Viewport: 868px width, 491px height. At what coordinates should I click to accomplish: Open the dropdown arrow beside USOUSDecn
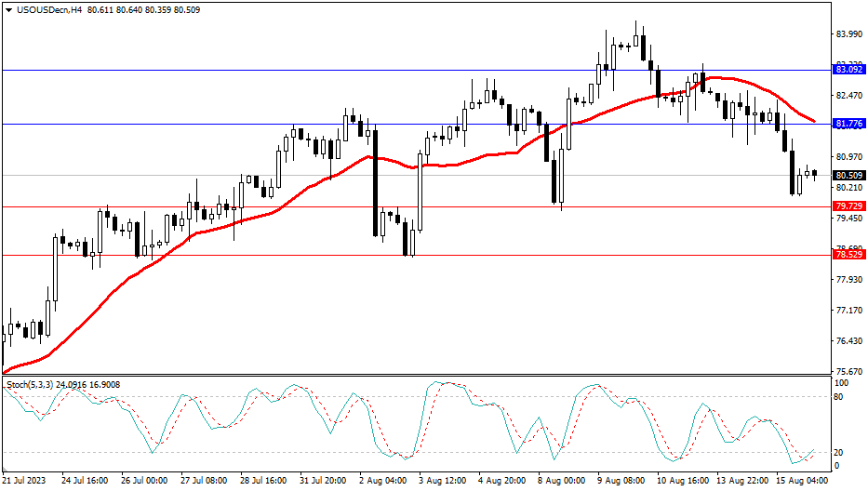point(8,9)
